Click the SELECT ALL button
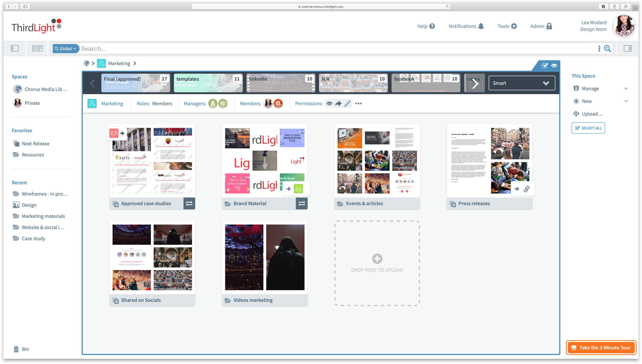This screenshot has width=642, height=364. point(588,128)
